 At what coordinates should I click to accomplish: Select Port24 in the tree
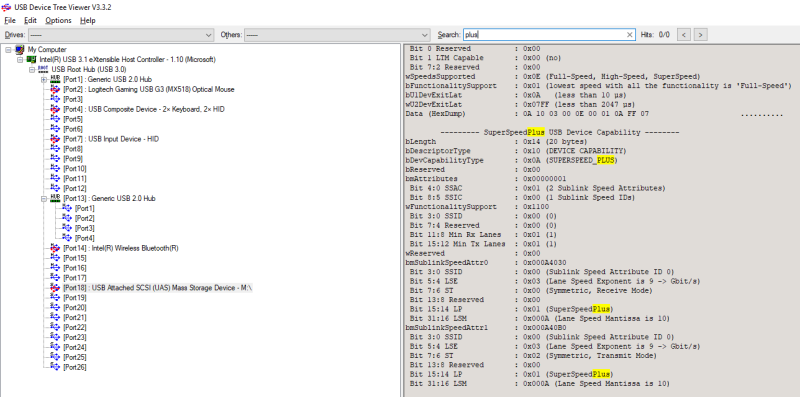pyautogui.click(x=74, y=347)
